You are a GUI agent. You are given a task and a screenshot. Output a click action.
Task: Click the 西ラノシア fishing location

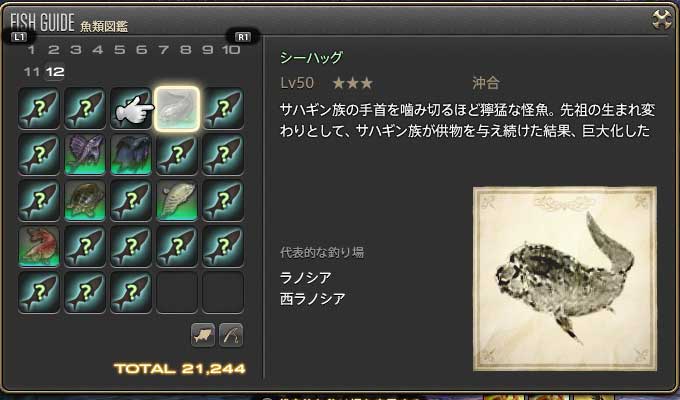312,298
